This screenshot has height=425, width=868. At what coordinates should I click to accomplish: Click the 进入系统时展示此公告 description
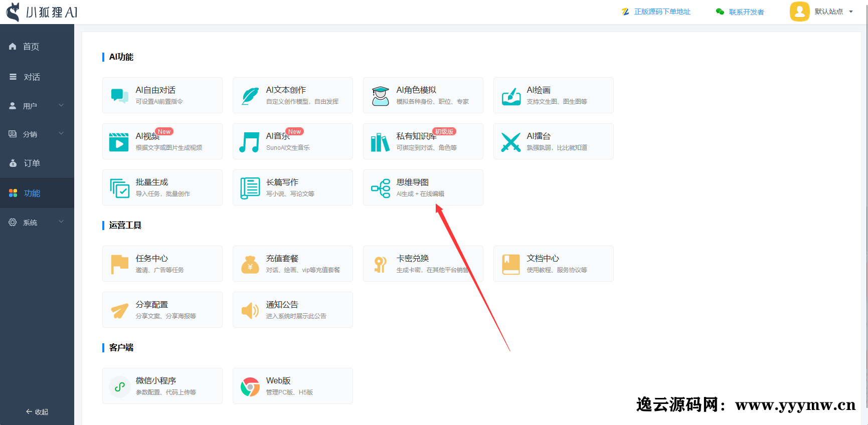coord(296,316)
